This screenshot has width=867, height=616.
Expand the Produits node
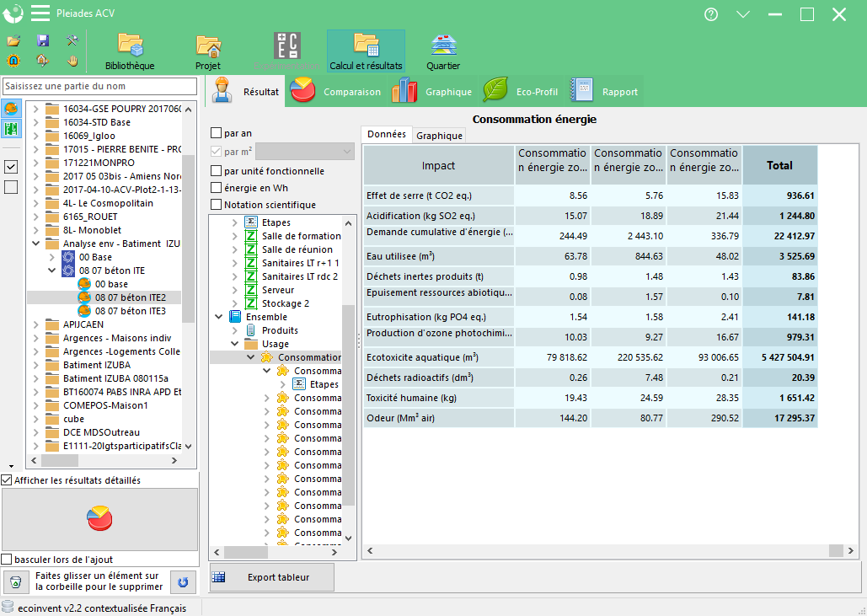coord(234,330)
